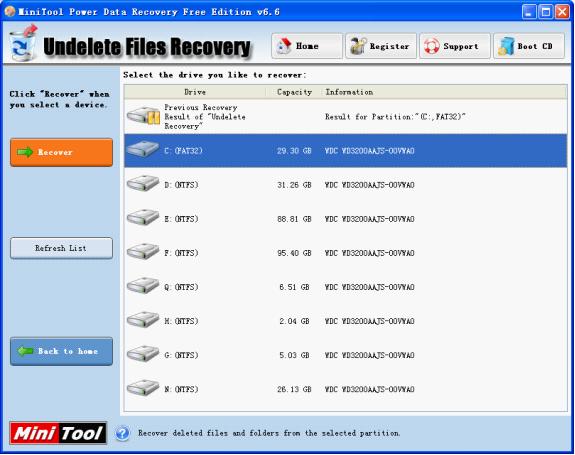Sort by the Capacity column header

pos(294,92)
